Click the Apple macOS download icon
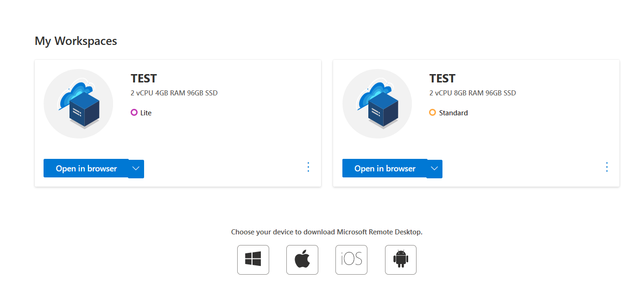 click(302, 259)
